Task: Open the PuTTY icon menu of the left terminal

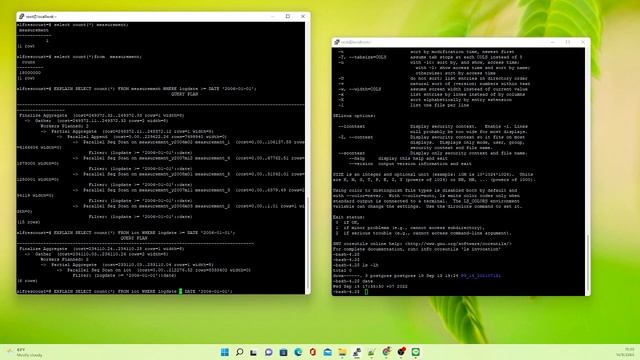Action: coord(22,16)
